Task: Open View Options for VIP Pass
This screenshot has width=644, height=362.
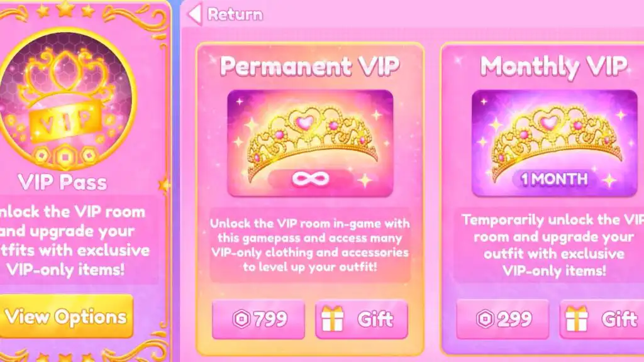Action: 65,317
